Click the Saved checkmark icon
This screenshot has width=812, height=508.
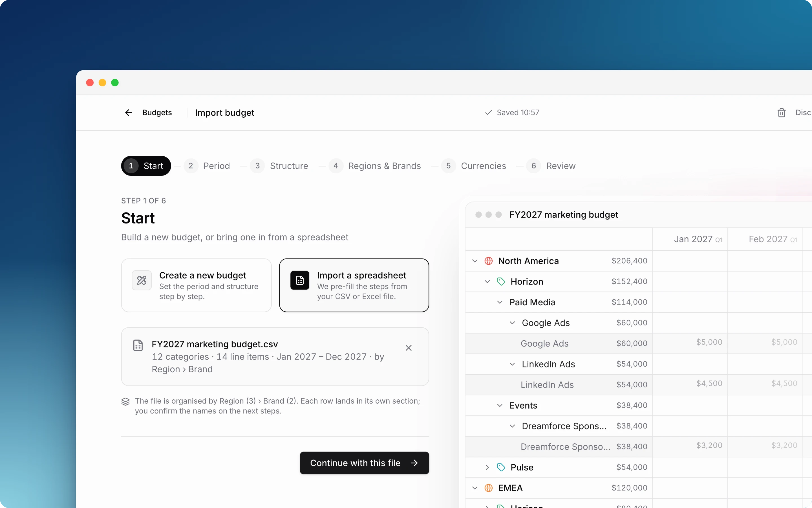click(488, 113)
